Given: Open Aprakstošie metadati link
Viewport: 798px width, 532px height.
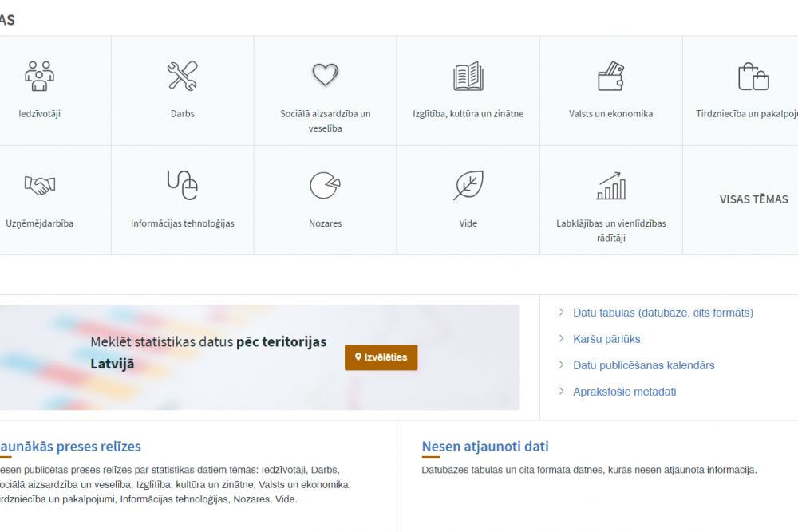Looking at the screenshot, I should 625,392.
